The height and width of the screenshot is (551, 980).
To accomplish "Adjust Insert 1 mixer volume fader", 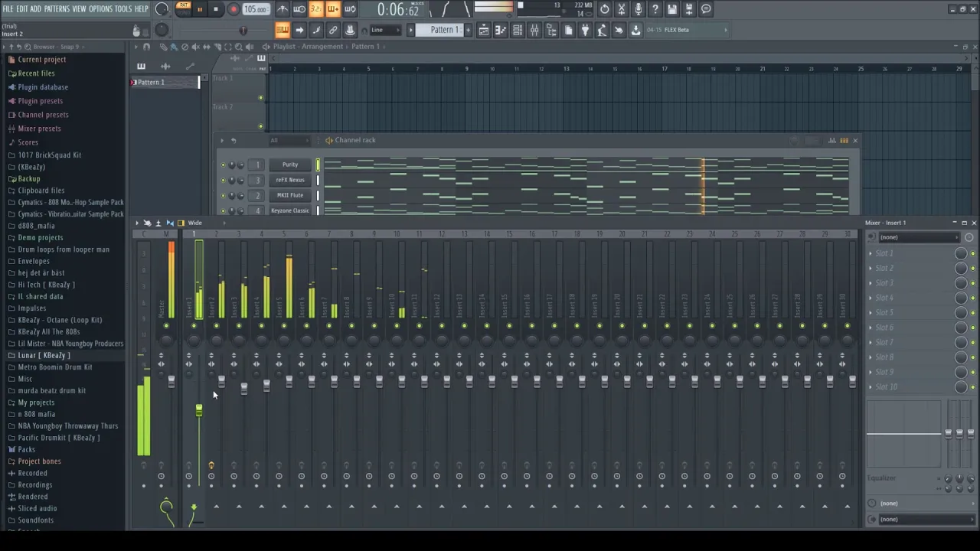I will pyautogui.click(x=198, y=412).
